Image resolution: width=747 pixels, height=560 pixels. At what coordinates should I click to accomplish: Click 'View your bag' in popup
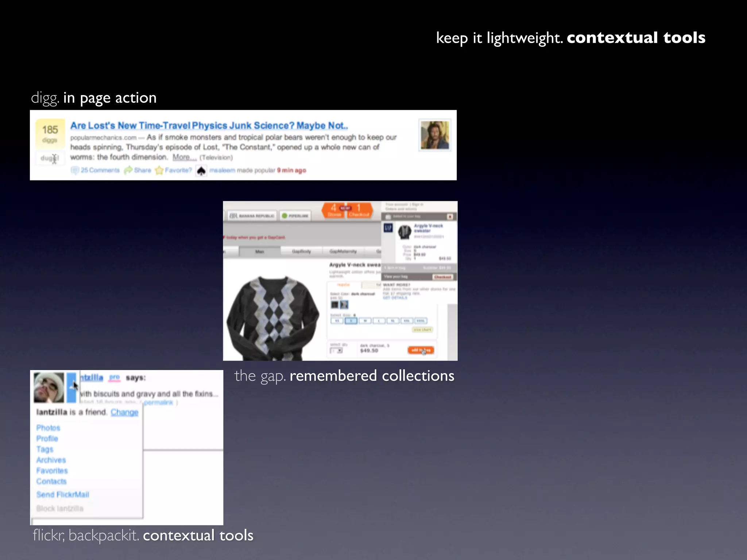pyautogui.click(x=396, y=277)
